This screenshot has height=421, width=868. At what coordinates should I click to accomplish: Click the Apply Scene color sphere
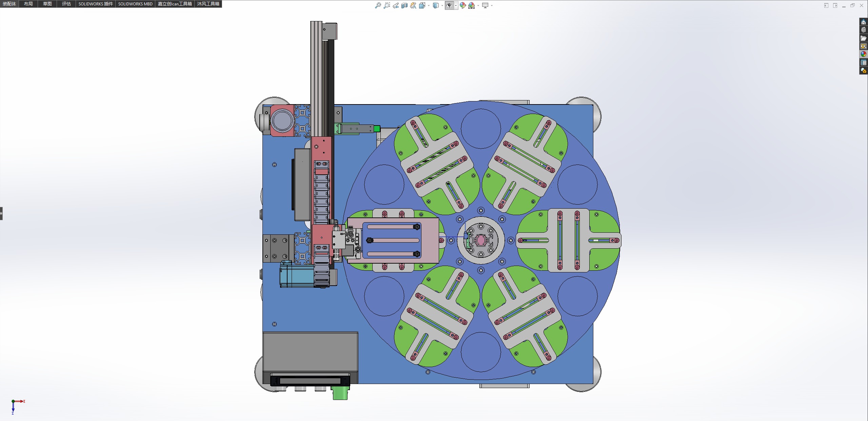coord(471,5)
